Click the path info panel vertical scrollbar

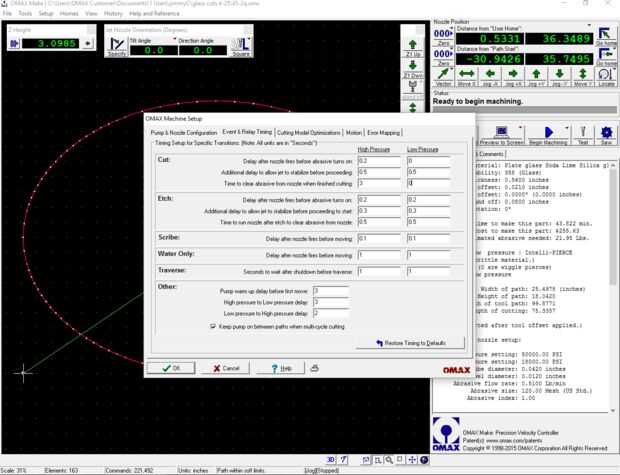click(x=613, y=287)
